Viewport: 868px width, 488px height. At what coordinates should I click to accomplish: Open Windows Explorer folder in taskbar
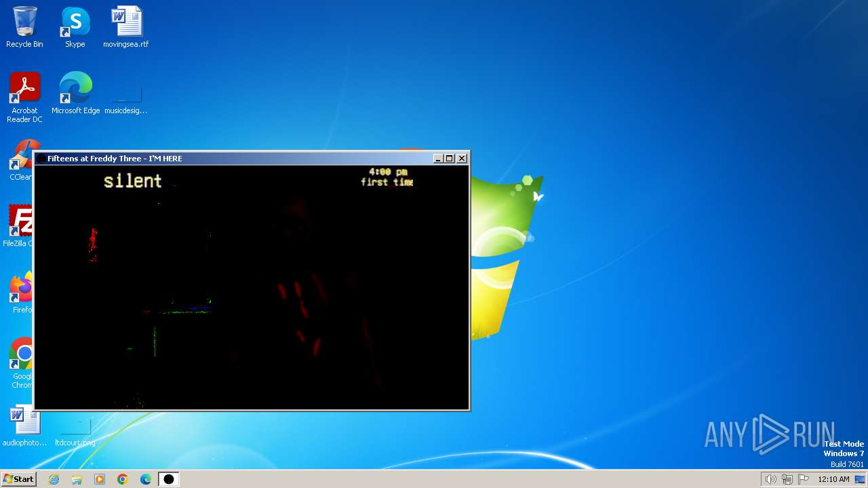pos(77,479)
